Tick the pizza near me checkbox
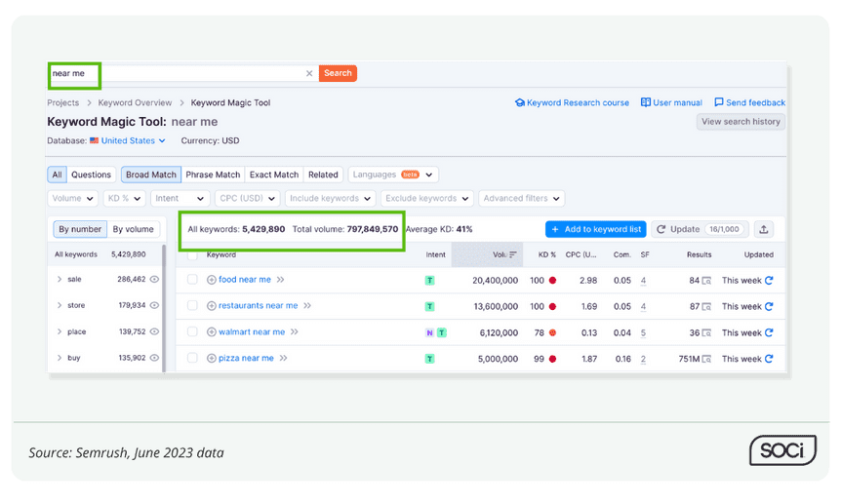 tap(192, 358)
